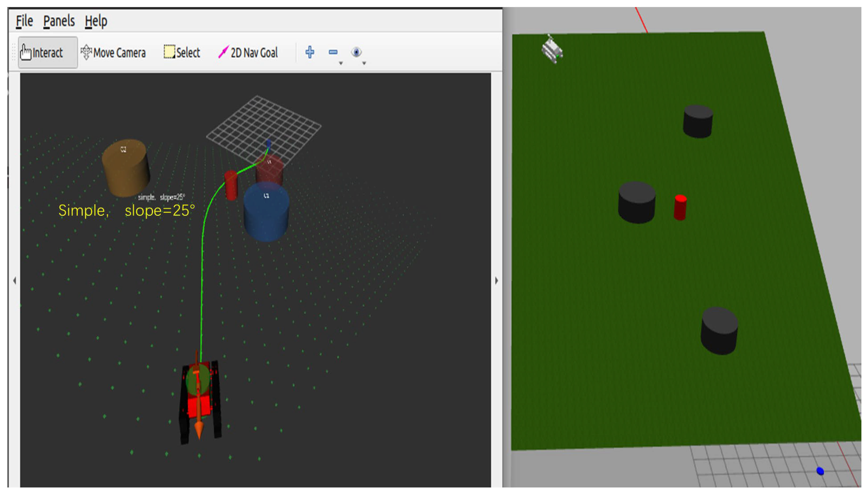
Task: Click the blue minus remove-tool icon
Action: (333, 52)
